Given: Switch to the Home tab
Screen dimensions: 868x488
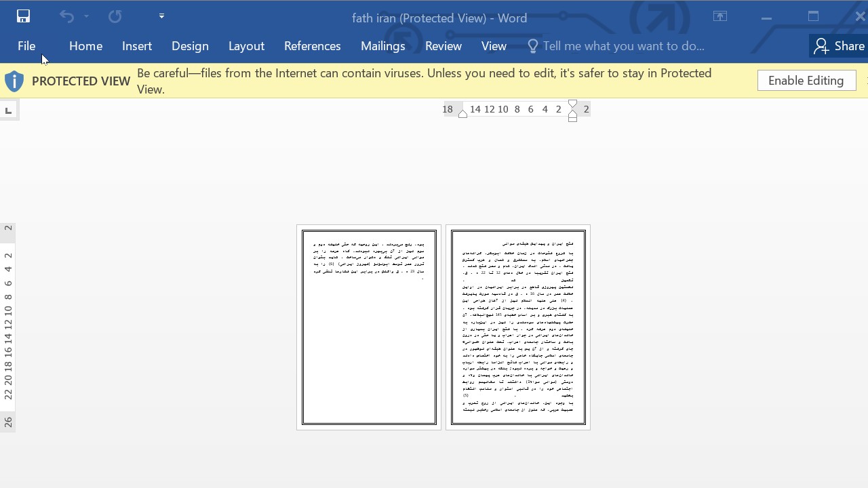Looking at the screenshot, I should click(85, 46).
